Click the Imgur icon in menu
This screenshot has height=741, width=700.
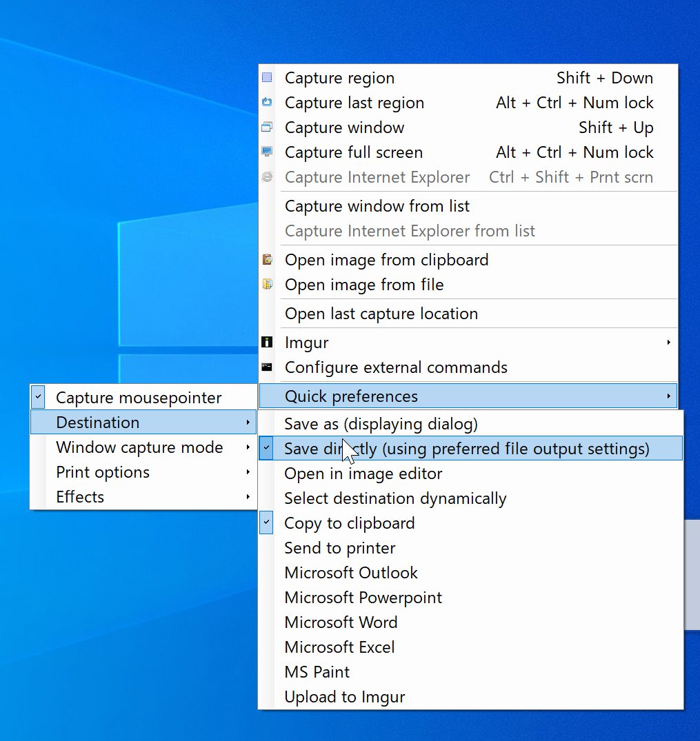(267, 343)
